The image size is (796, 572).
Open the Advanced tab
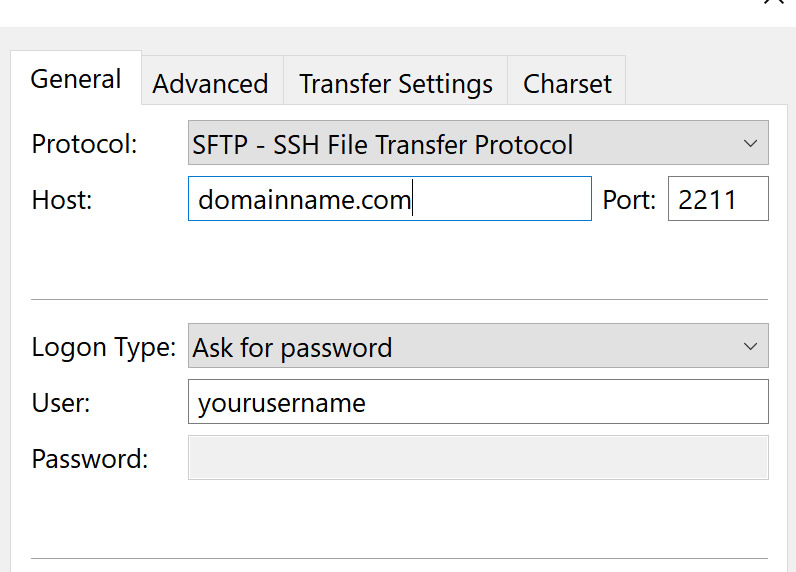click(211, 83)
